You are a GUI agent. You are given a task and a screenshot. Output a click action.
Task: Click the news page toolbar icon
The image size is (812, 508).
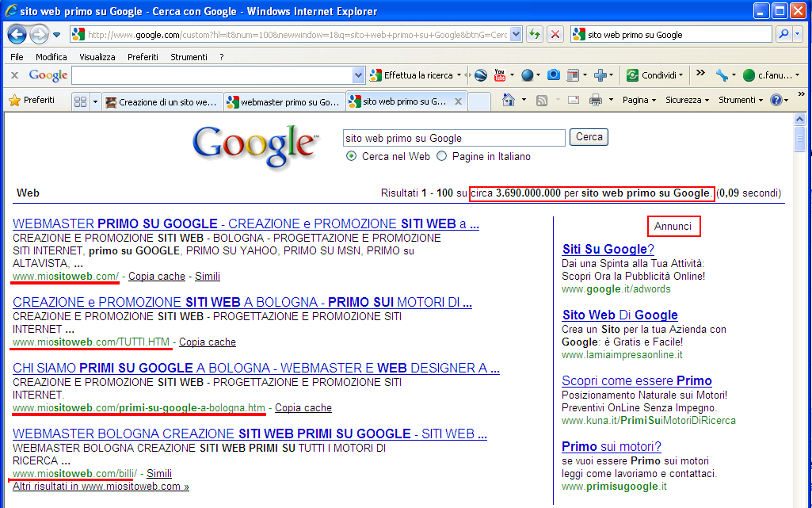point(573,75)
